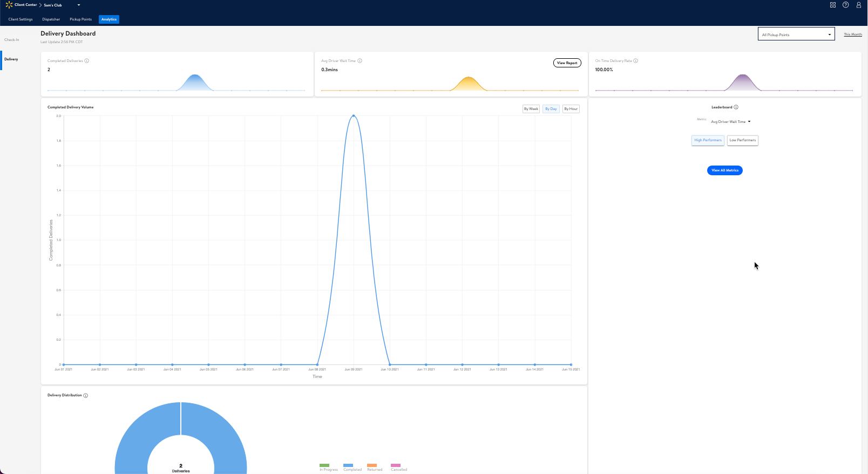This screenshot has width=868, height=474.
Task: Toggle the Cancelled legend swatch
Action: click(396, 465)
